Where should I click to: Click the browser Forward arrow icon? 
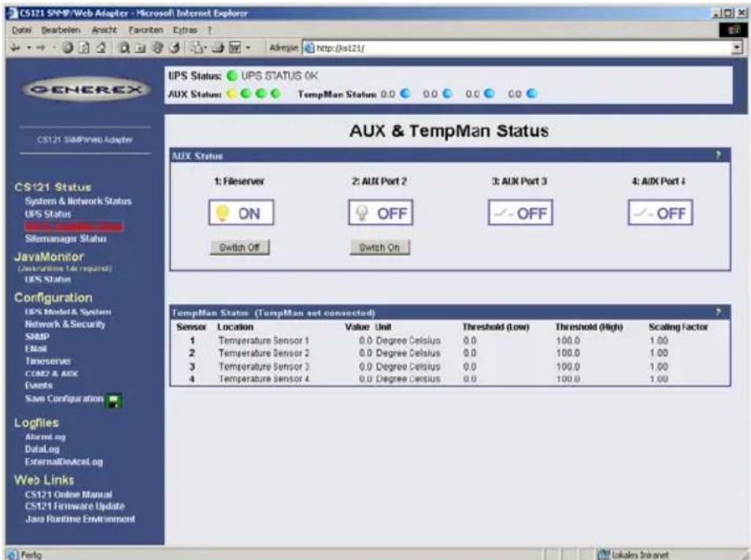pos(41,48)
